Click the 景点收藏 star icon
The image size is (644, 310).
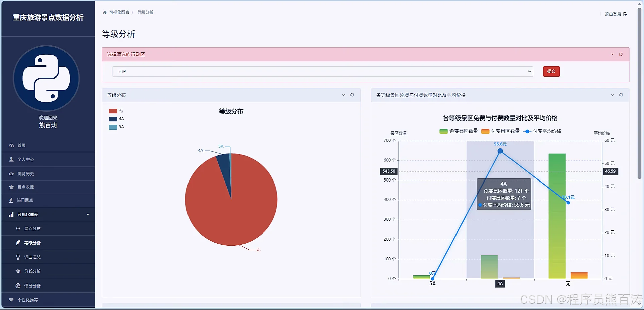[11, 187]
